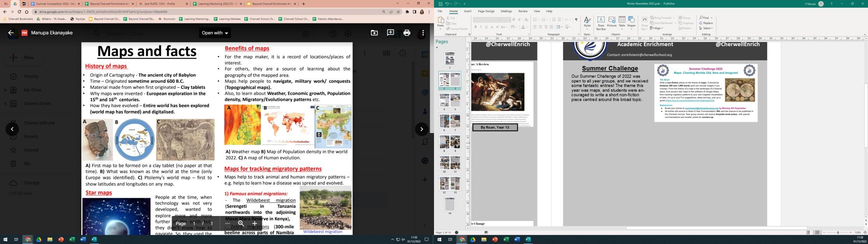This screenshot has height=244, width=868.
Task: Print the PDF in Drive preview
Action: 407,33
